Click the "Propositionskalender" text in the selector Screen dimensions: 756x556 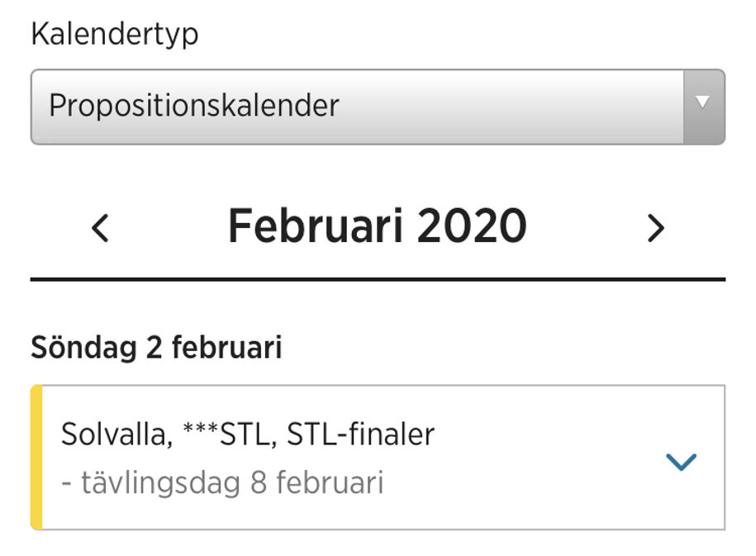tap(194, 107)
